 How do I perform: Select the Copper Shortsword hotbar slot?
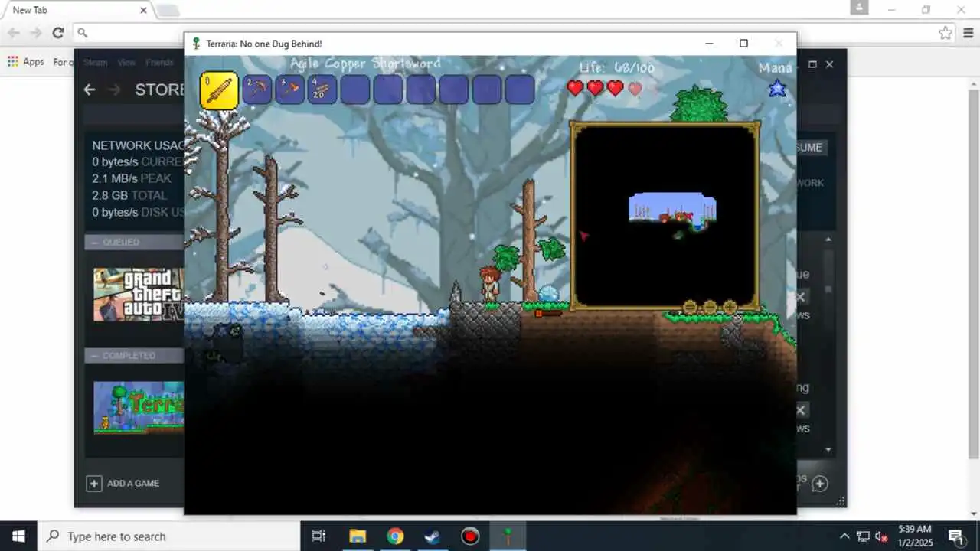coord(219,90)
